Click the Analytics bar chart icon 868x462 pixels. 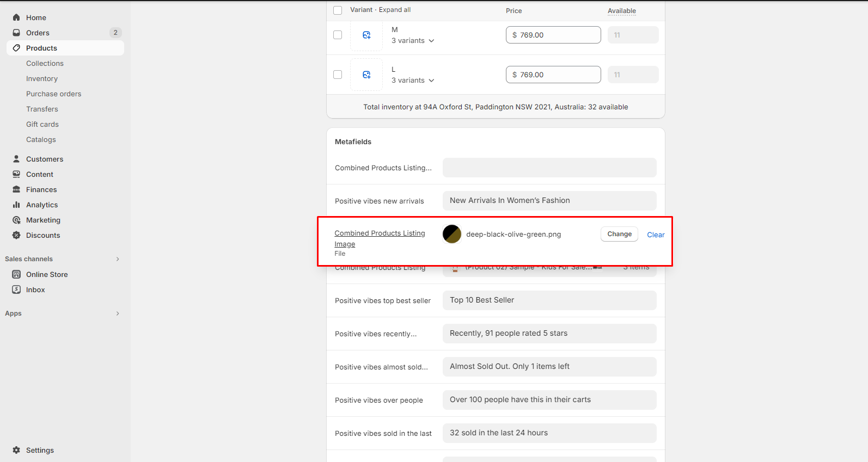[16, 205]
